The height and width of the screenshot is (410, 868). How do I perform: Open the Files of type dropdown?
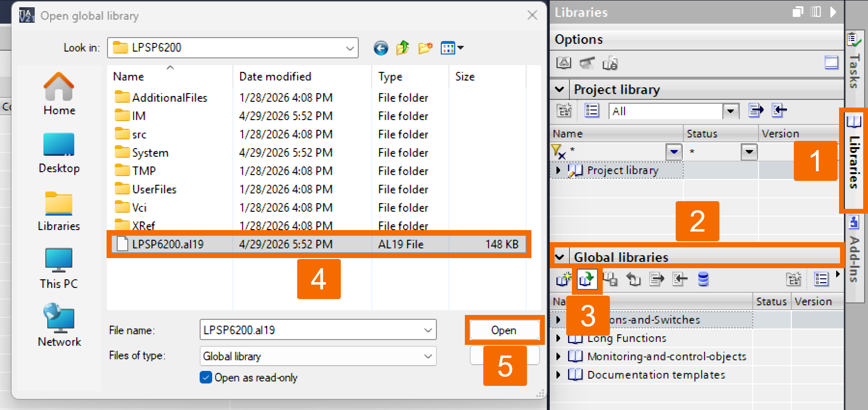coord(428,356)
